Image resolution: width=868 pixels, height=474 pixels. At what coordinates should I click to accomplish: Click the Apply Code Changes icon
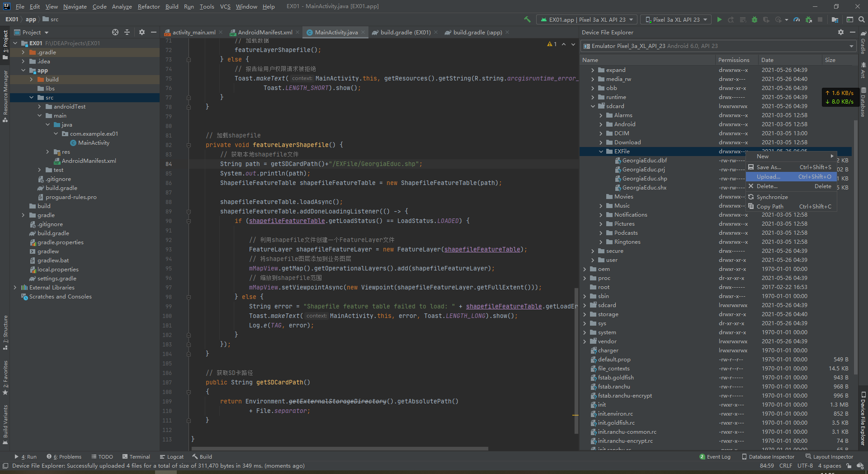743,19
